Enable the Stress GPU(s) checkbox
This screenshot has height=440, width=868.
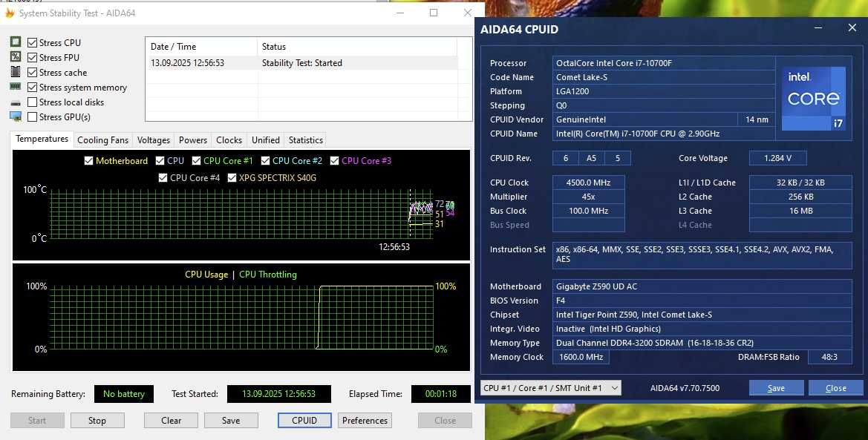click(x=32, y=117)
